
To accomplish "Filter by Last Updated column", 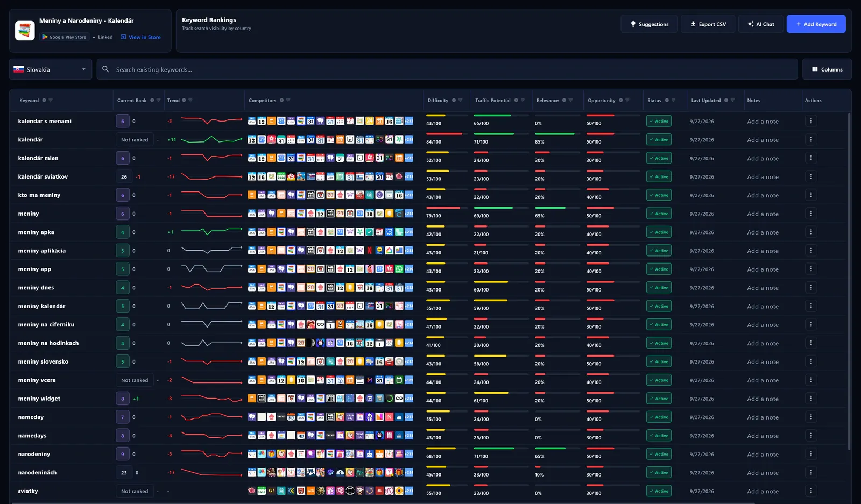I will [x=732, y=101].
